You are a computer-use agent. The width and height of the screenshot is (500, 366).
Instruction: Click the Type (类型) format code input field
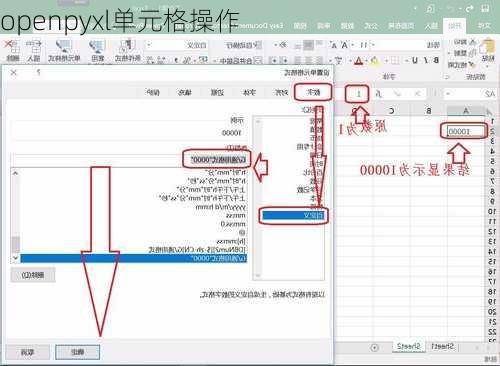[x=129, y=160]
